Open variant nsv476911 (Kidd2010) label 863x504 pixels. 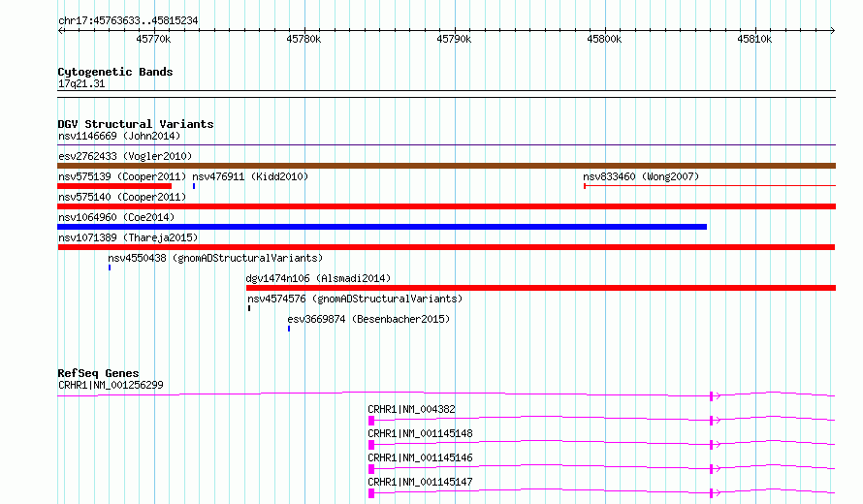[x=250, y=176]
